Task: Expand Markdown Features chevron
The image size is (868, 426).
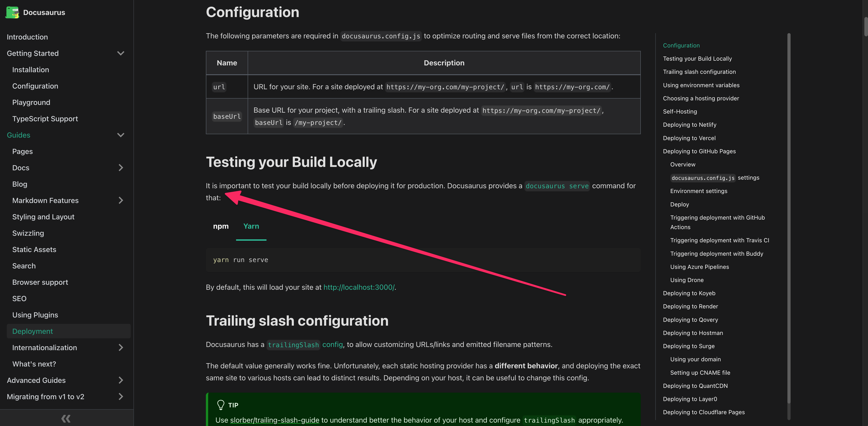Action: [121, 201]
